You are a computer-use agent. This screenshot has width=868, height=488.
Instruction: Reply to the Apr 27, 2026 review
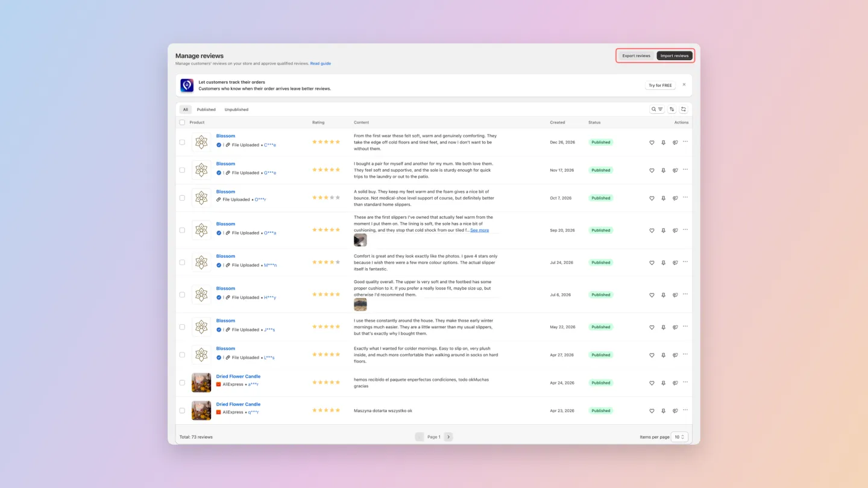675,355
